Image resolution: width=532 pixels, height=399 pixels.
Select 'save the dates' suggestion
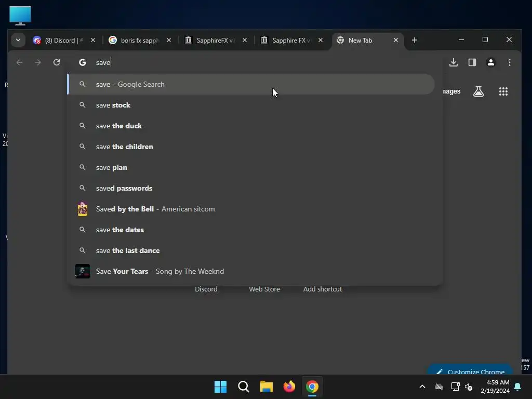pos(251,230)
